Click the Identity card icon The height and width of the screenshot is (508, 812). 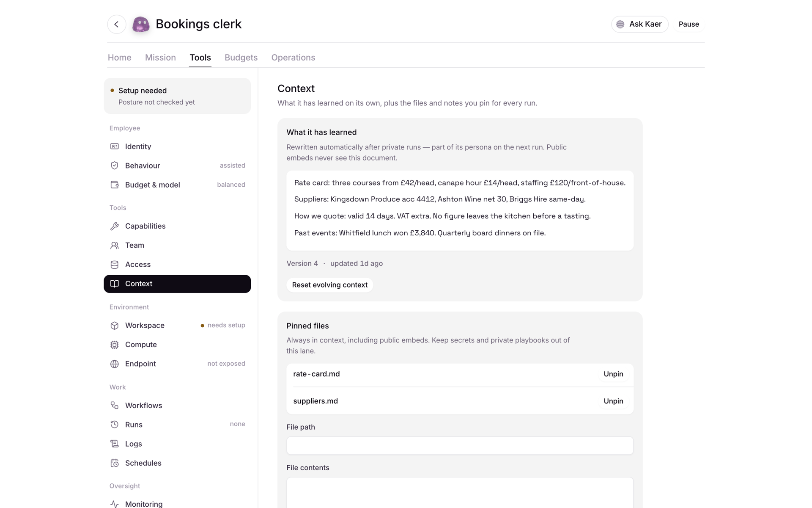click(115, 146)
